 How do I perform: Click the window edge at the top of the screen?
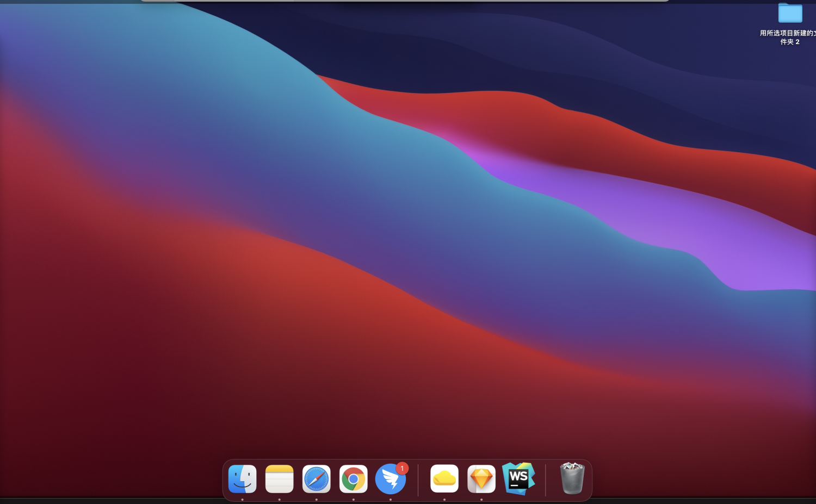(405, 1)
